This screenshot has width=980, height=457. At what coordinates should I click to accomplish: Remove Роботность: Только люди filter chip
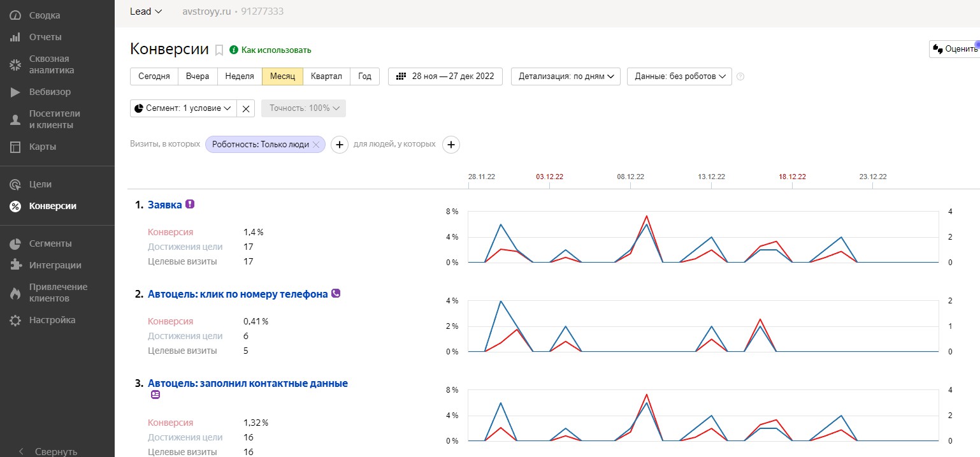point(315,145)
